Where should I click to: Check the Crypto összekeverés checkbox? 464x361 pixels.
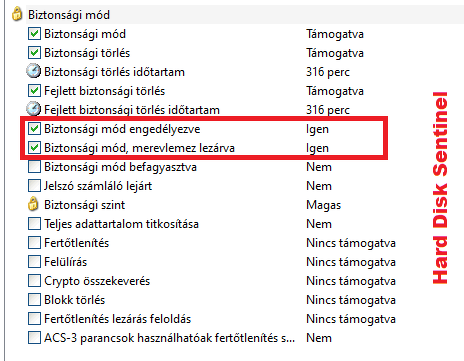[34, 281]
